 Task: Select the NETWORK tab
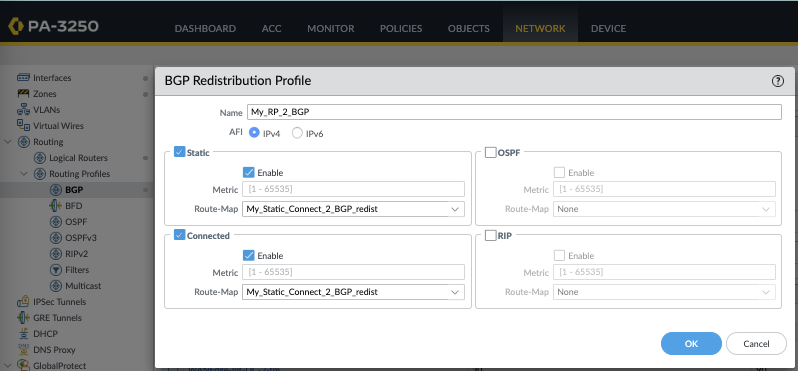point(540,28)
